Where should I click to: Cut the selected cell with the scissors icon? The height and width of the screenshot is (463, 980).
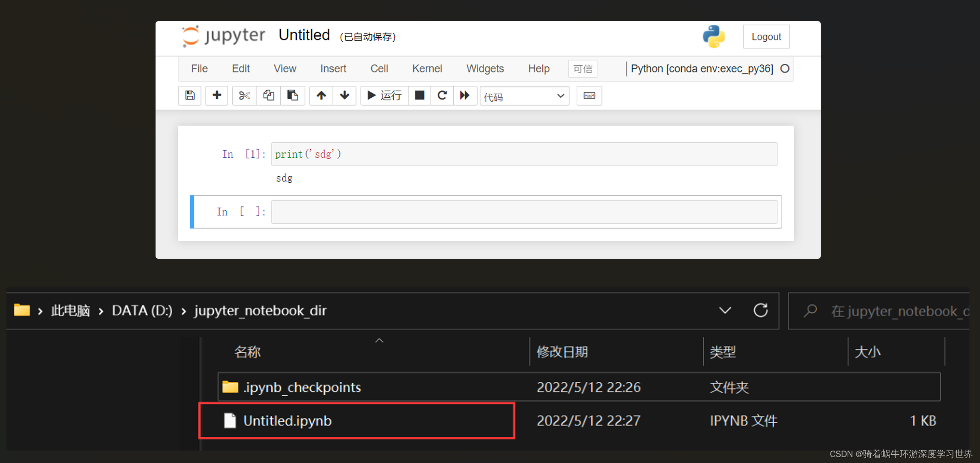click(x=244, y=95)
